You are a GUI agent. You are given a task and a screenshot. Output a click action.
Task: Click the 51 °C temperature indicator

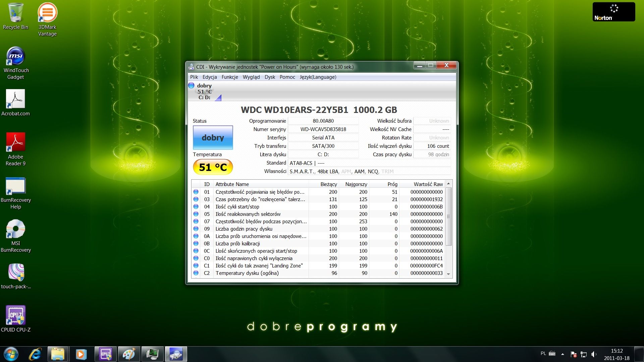coord(213,167)
